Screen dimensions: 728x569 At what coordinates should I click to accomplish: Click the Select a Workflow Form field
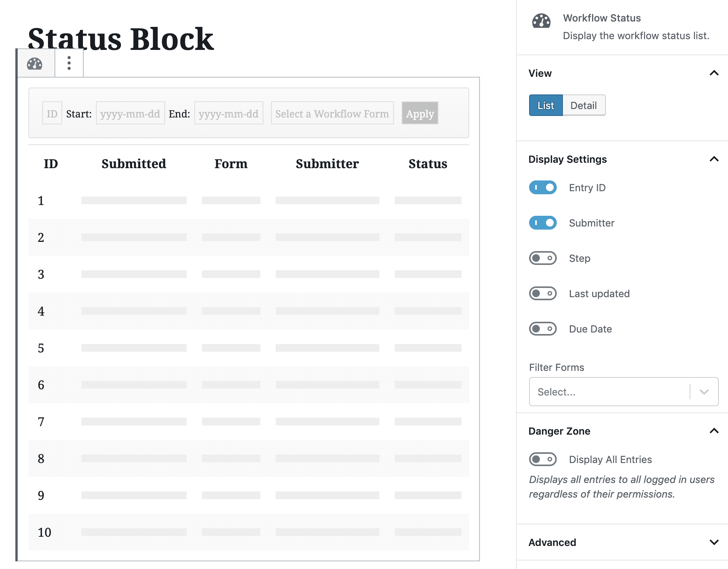[332, 113]
